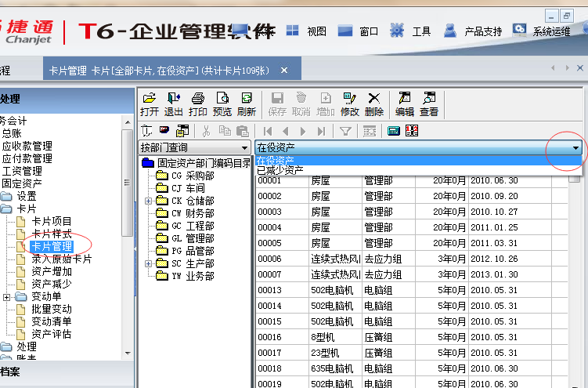
Task: Click the 退出 (Exit) toolbar icon
Action: click(174, 103)
